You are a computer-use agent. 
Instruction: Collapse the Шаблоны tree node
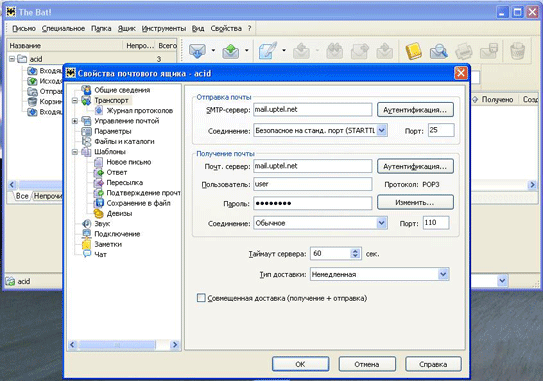[x=75, y=152]
